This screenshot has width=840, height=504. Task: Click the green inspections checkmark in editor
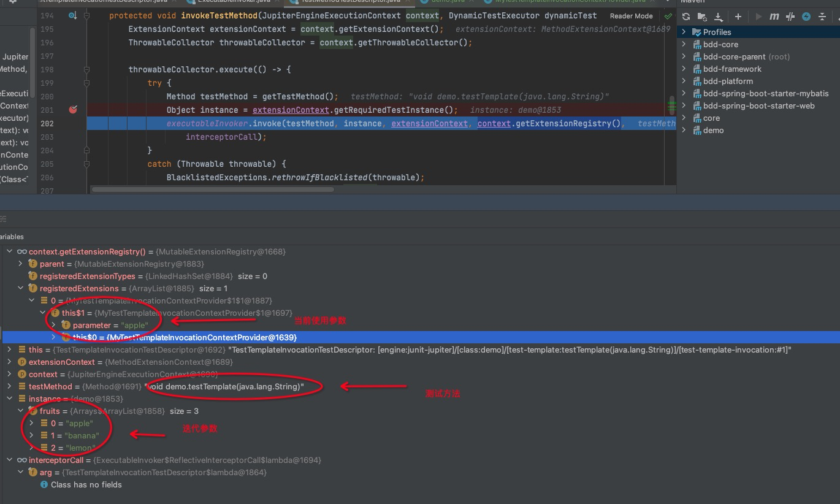click(x=668, y=16)
